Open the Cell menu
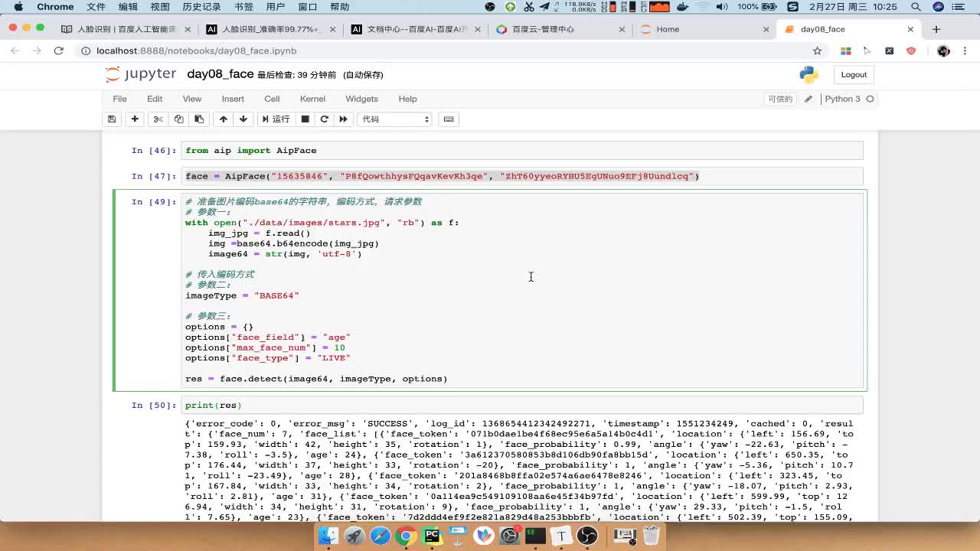Viewport: 980px width, 551px height. coord(272,99)
